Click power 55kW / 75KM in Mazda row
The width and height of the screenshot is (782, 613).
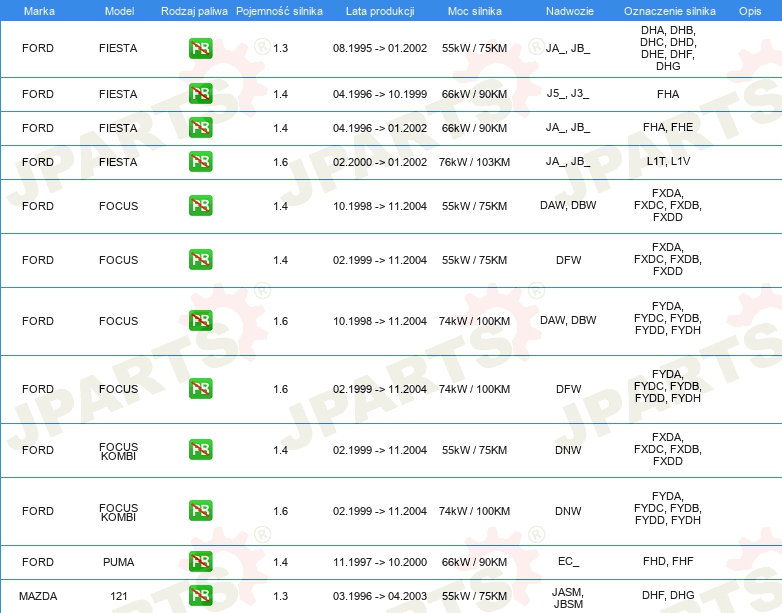click(474, 596)
